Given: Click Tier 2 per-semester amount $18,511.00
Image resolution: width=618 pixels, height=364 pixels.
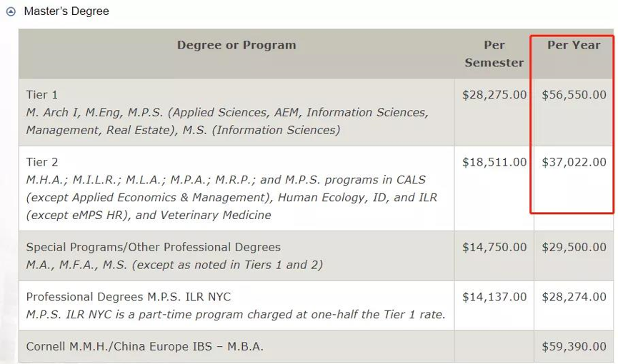Looking at the screenshot, I should (494, 162).
